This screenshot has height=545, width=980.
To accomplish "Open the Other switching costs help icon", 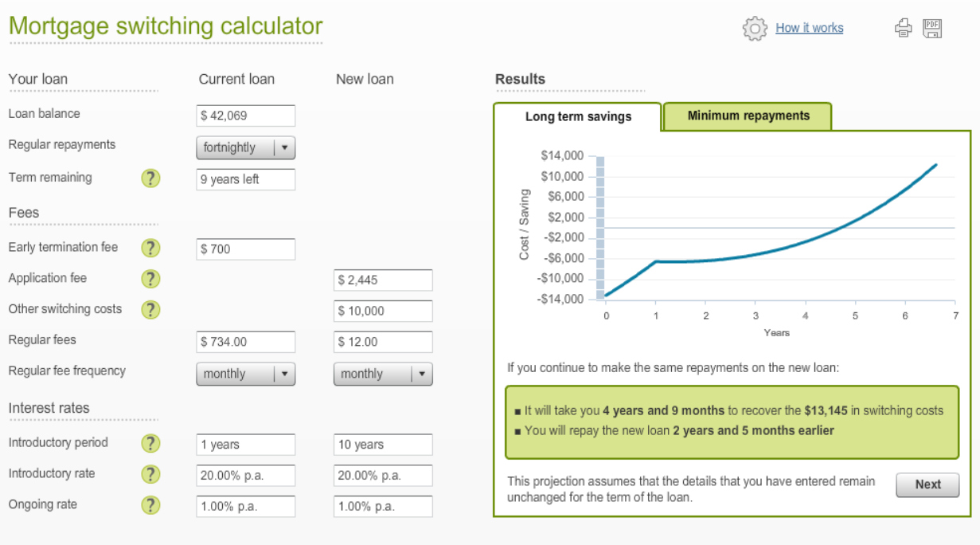I will click(x=150, y=309).
